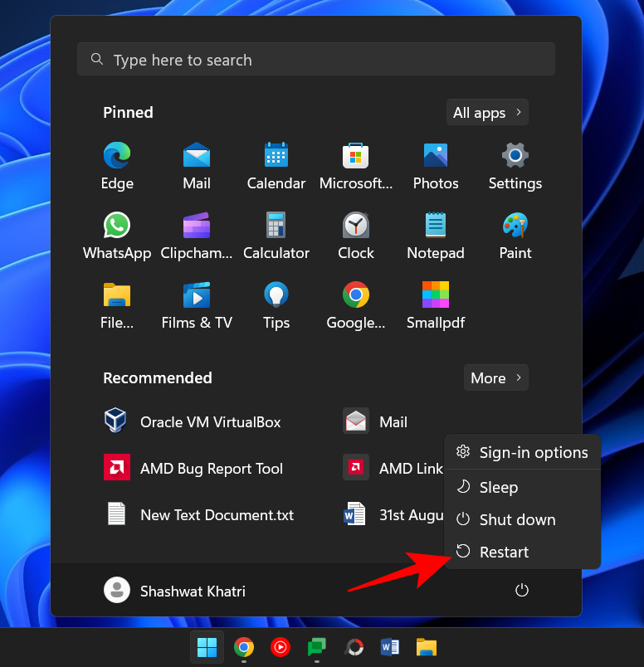Screen dimensions: 644x667
Task: Open Notepad from pinned apps
Action: [436, 236]
